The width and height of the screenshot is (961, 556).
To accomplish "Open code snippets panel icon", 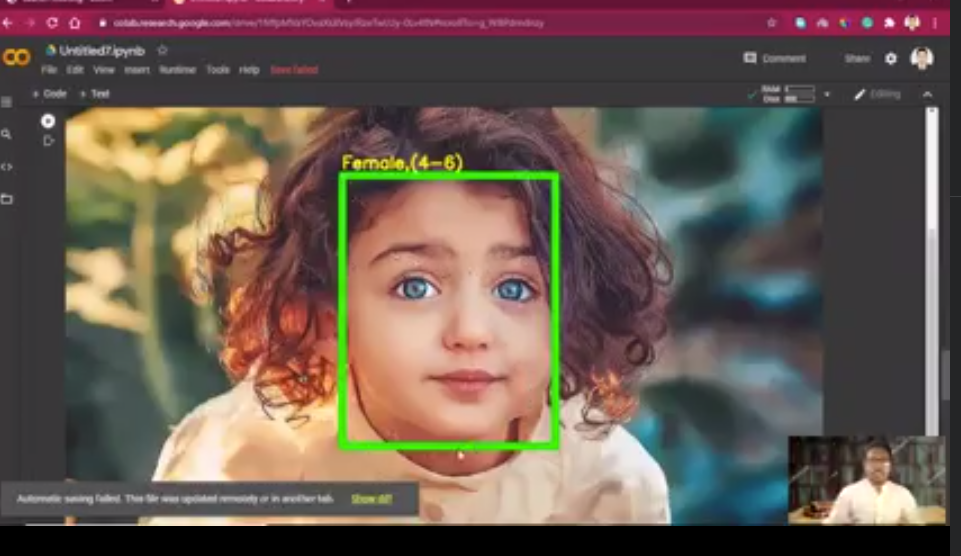I will tap(7, 167).
